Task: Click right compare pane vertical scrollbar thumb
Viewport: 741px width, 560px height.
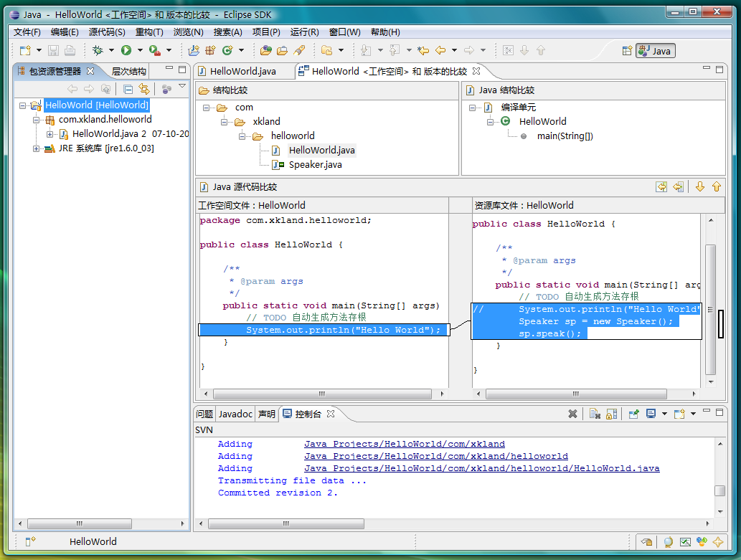Action: (711, 310)
